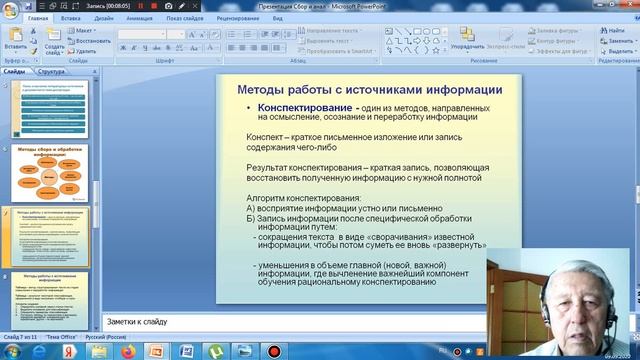Toggle bold (Ж) formatting

click(123, 48)
